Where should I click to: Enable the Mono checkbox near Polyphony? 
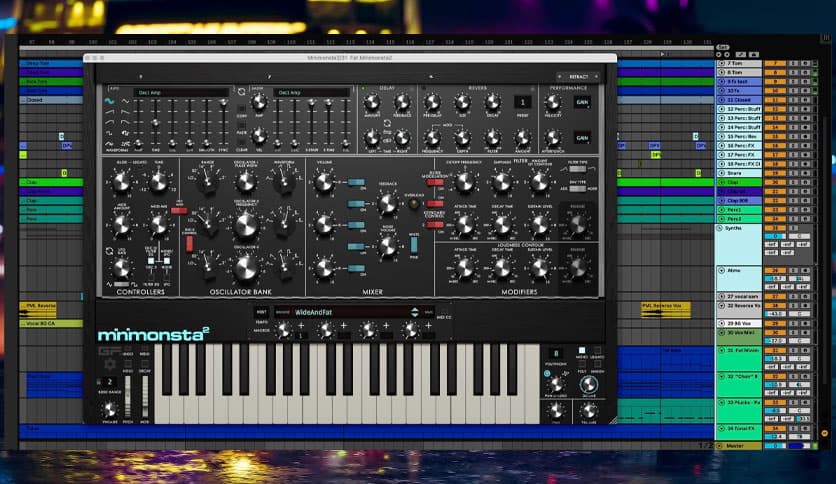pyautogui.click(x=582, y=350)
